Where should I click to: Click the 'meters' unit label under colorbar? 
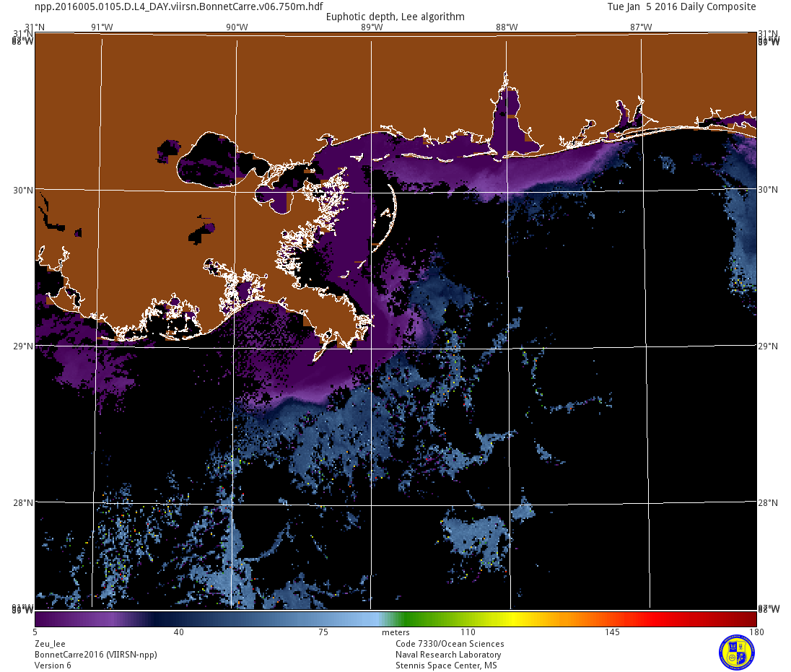click(395, 633)
